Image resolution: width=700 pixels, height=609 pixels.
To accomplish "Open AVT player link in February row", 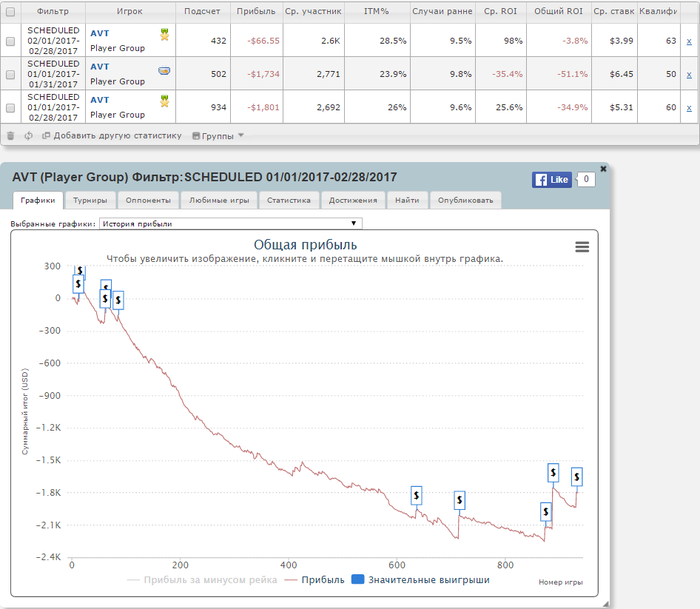I will tap(100, 33).
